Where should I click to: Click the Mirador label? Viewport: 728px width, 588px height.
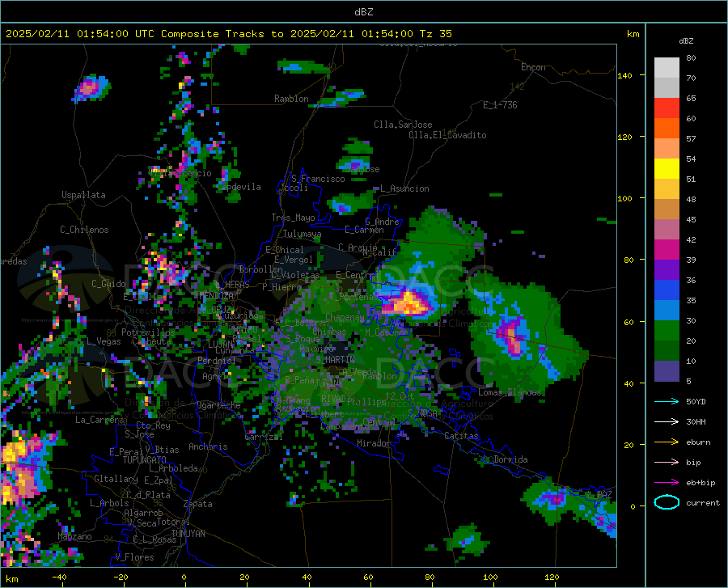pyautogui.click(x=374, y=443)
